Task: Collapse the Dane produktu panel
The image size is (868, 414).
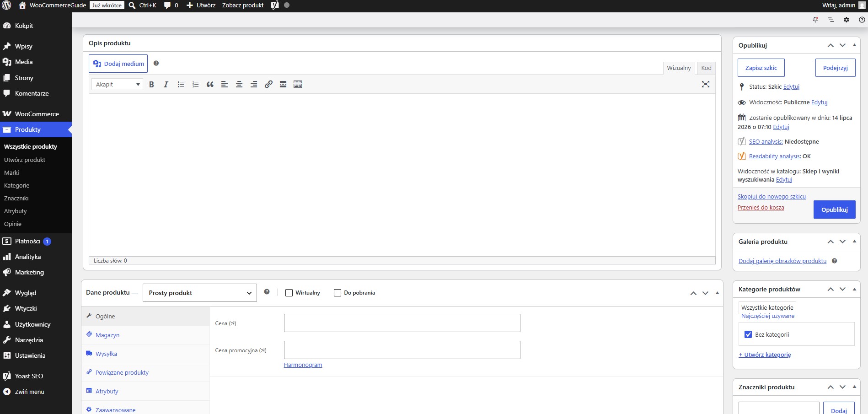Action: pyautogui.click(x=717, y=293)
